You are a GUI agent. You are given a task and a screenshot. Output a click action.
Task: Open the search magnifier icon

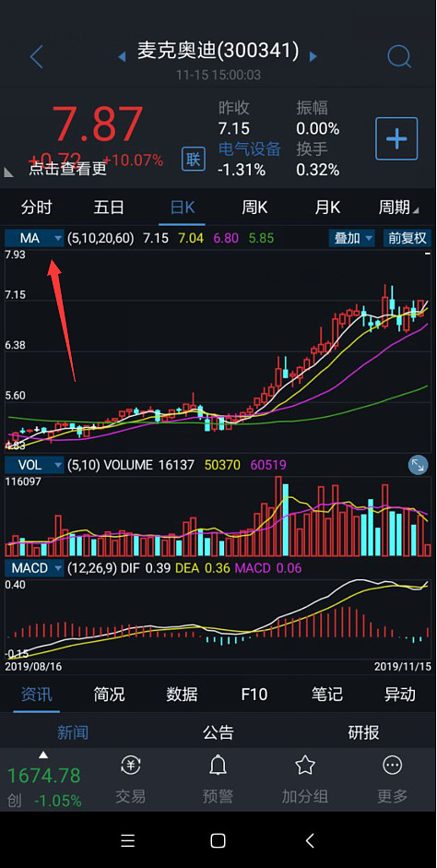399,56
